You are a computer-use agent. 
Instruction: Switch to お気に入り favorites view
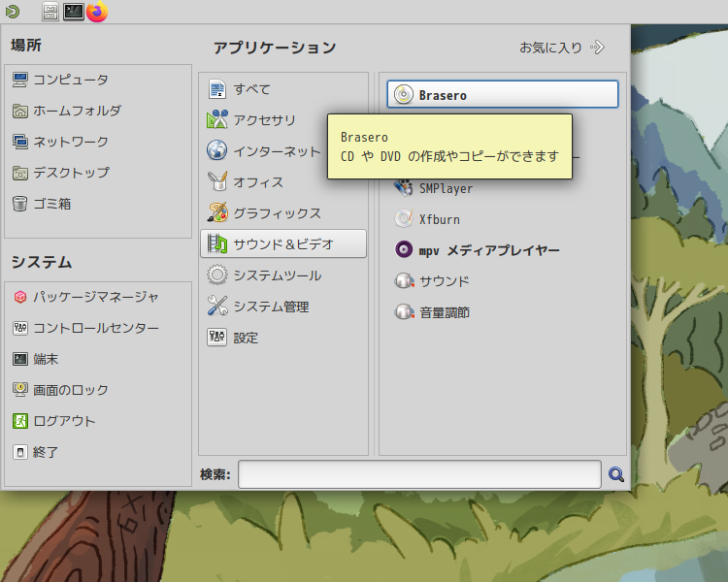[562, 48]
